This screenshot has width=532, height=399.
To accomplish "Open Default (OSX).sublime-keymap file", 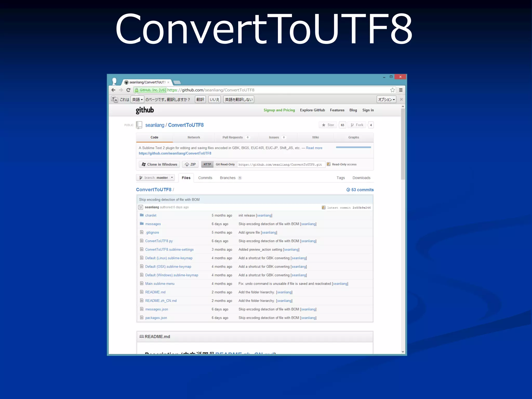I will tap(168, 267).
